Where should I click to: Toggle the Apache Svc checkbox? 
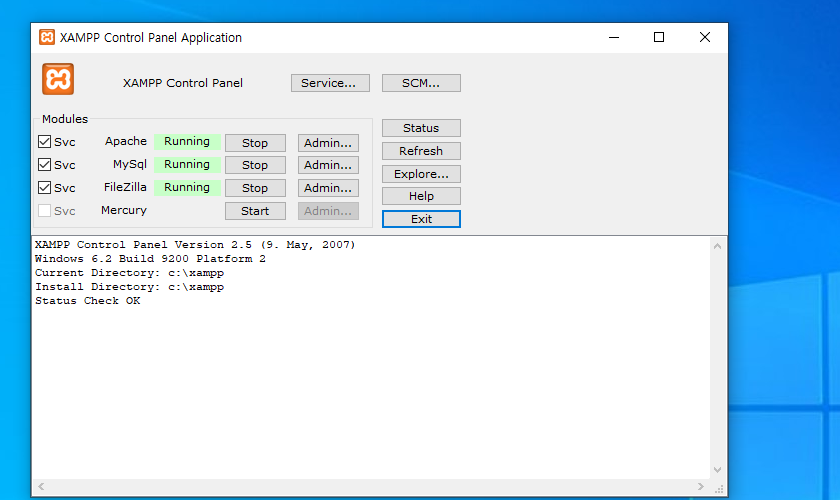[44, 141]
